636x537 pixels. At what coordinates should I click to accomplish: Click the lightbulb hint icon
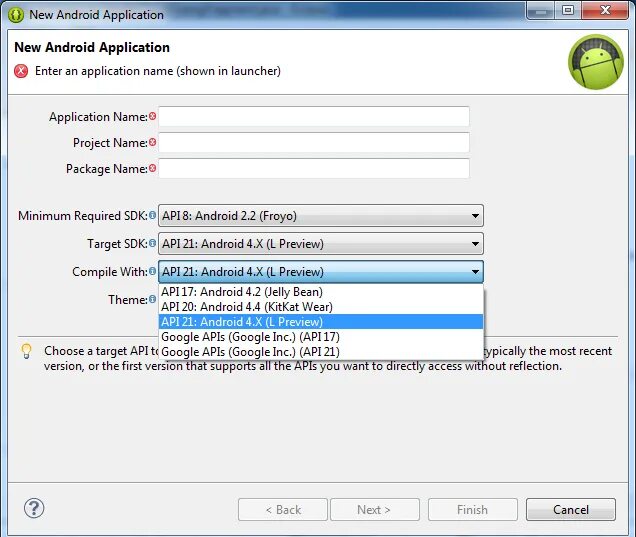click(x=26, y=351)
